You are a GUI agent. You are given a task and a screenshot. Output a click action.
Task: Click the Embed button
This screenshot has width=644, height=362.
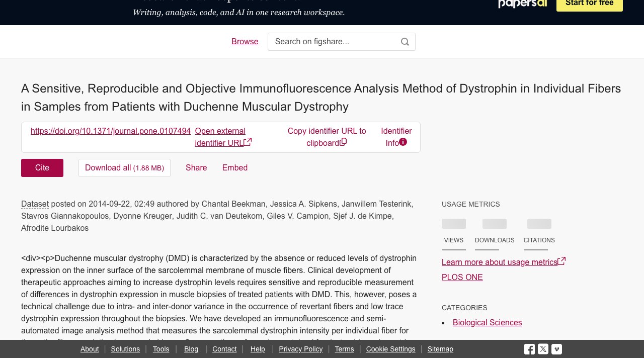click(235, 168)
